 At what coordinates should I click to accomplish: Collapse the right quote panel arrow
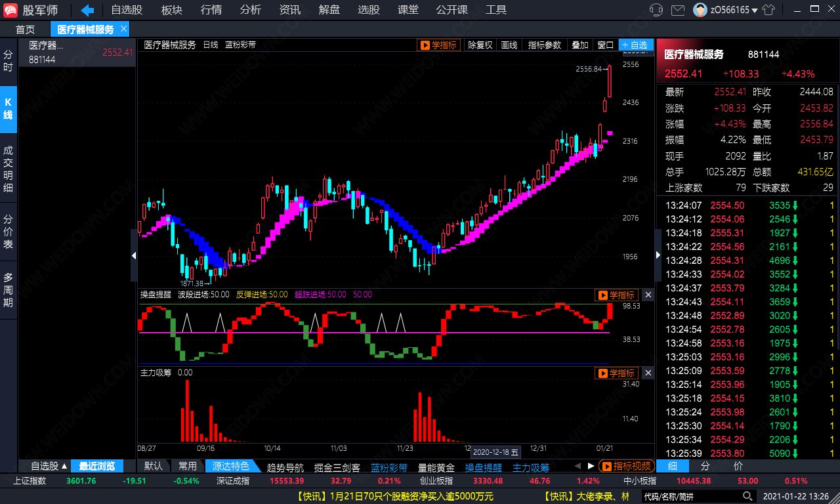(x=658, y=256)
